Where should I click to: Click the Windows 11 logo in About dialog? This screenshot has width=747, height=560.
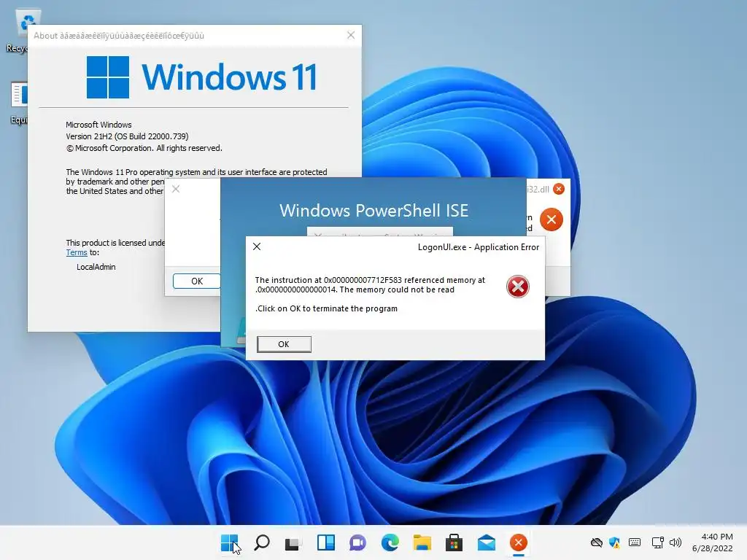[201, 77]
